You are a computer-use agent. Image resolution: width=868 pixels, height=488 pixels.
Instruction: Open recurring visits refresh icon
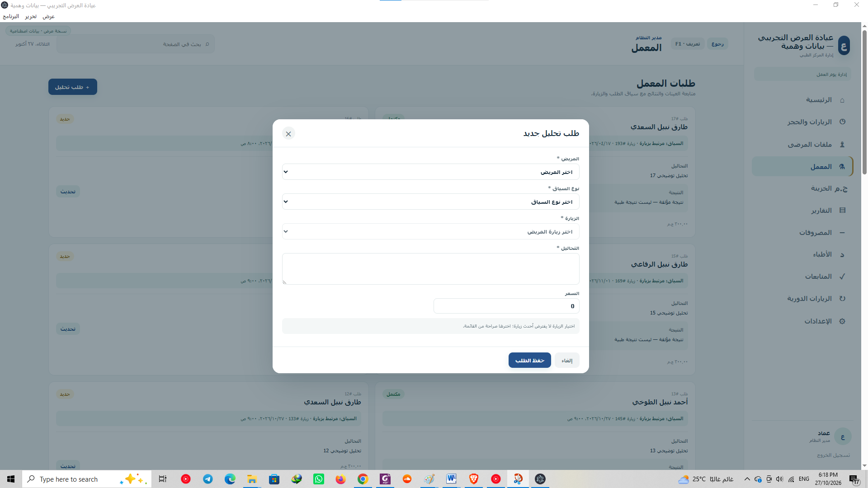coord(842,298)
